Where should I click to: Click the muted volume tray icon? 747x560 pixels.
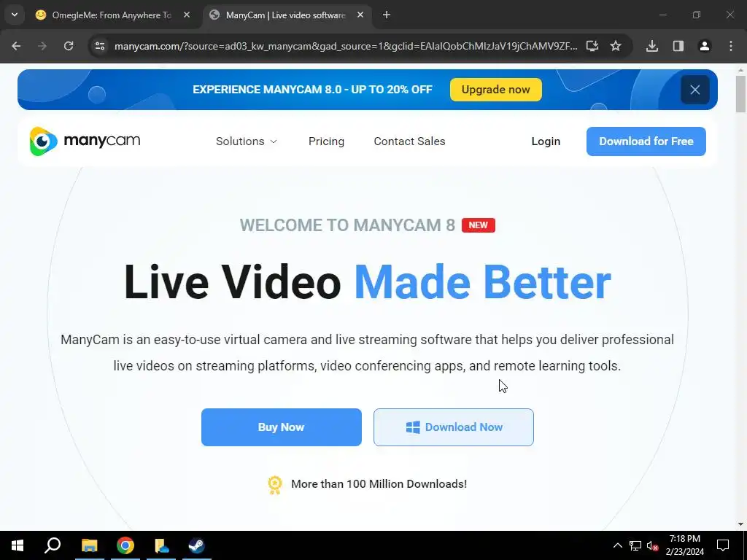click(x=652, y=545)
